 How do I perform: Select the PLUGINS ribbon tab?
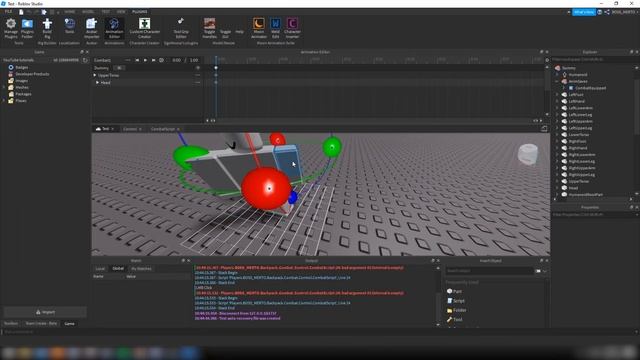pyautogui.click(x=140, y=12)
